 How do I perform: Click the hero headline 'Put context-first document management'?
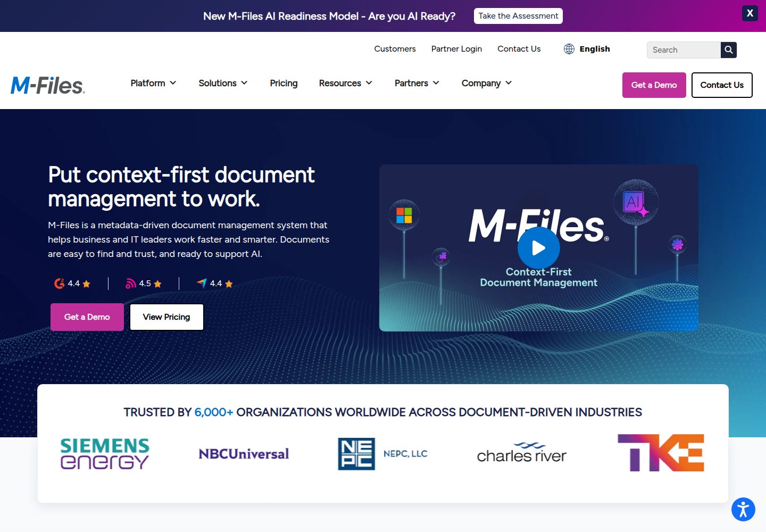point(181,186)
